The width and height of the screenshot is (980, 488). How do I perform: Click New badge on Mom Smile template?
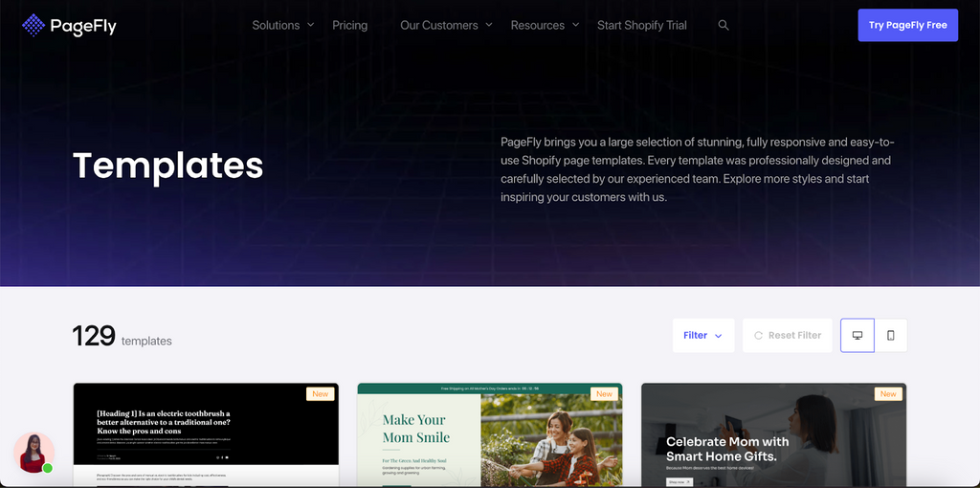[605, 393]
